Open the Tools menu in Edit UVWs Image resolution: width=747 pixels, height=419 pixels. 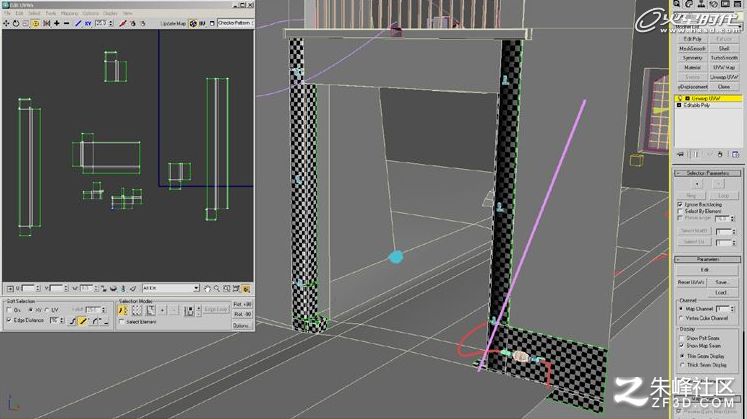51,13
